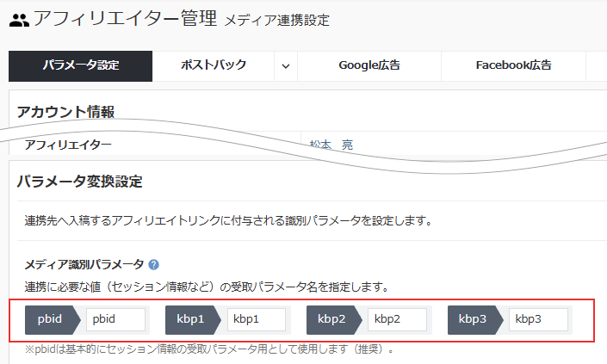Click inside the kbp3 parameter input field
This screenshot has width=607, height=364.
coord(538,319)
